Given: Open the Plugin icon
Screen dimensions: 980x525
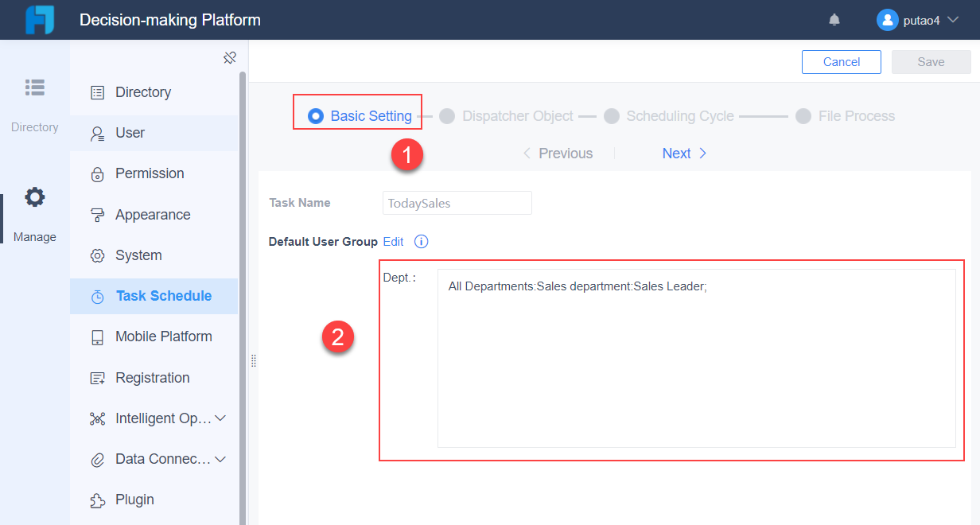Looking at the screenshot, I should tap(97, 499).
